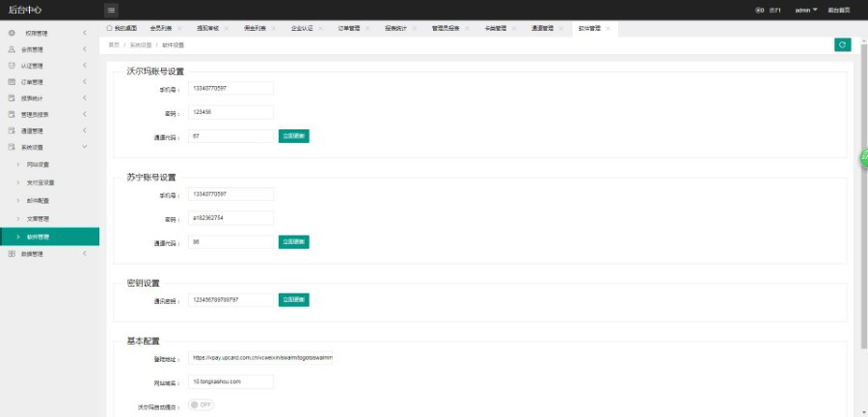This screenshot has width=868, height=417.
Task: Click the 首页 breadcrumb link
Action: (x=114, y=45)
